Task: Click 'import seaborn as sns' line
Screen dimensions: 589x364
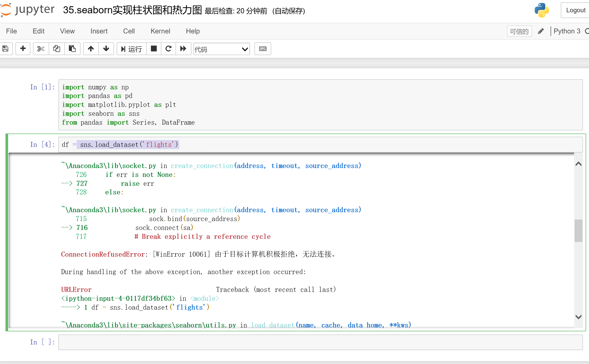Action: tap(101, 114)
